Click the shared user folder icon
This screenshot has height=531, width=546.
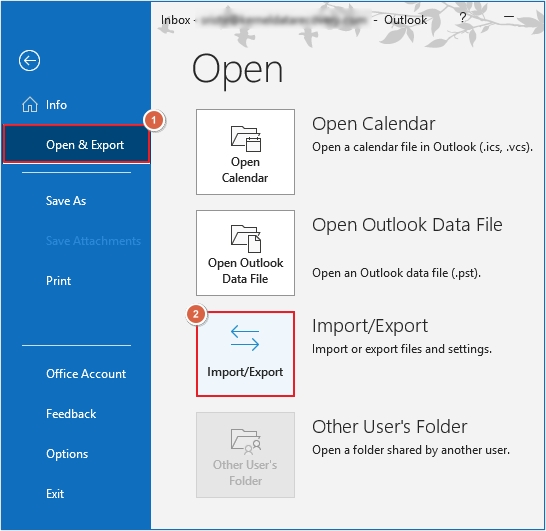246,442
